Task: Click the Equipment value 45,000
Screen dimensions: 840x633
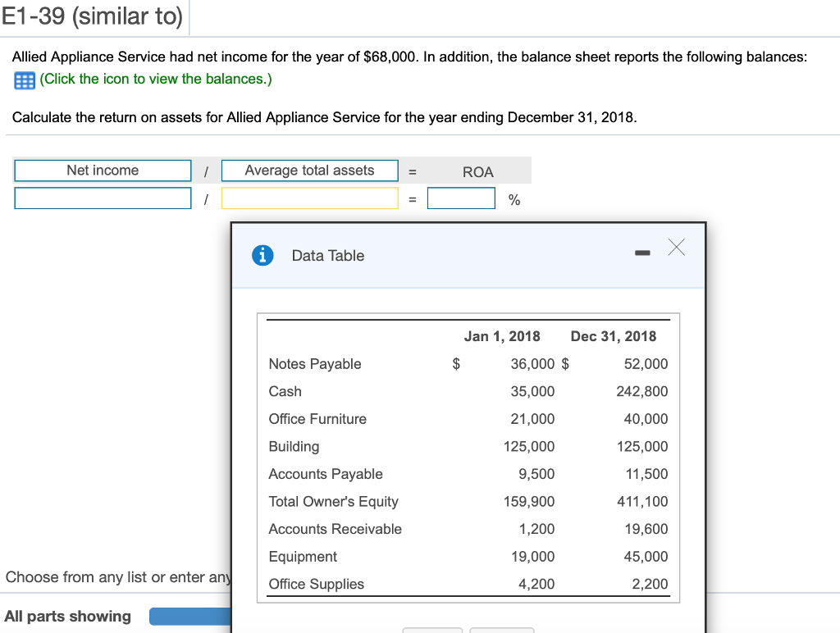Action: (x=646, y=557)
